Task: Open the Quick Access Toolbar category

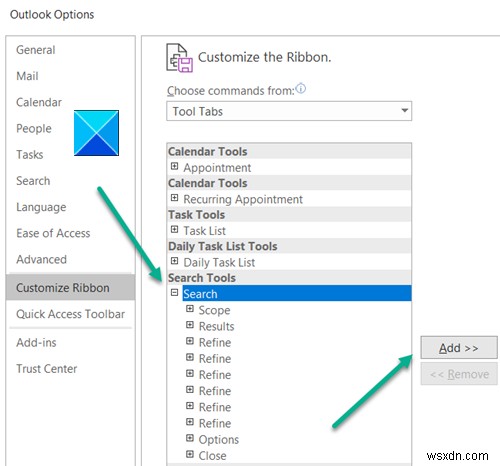Action: coord(70,314)
